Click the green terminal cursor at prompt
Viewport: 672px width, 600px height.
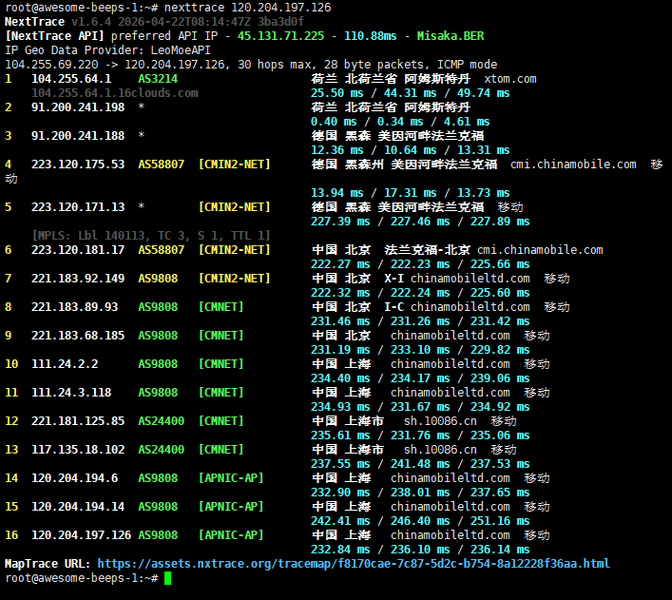[168, 578]
